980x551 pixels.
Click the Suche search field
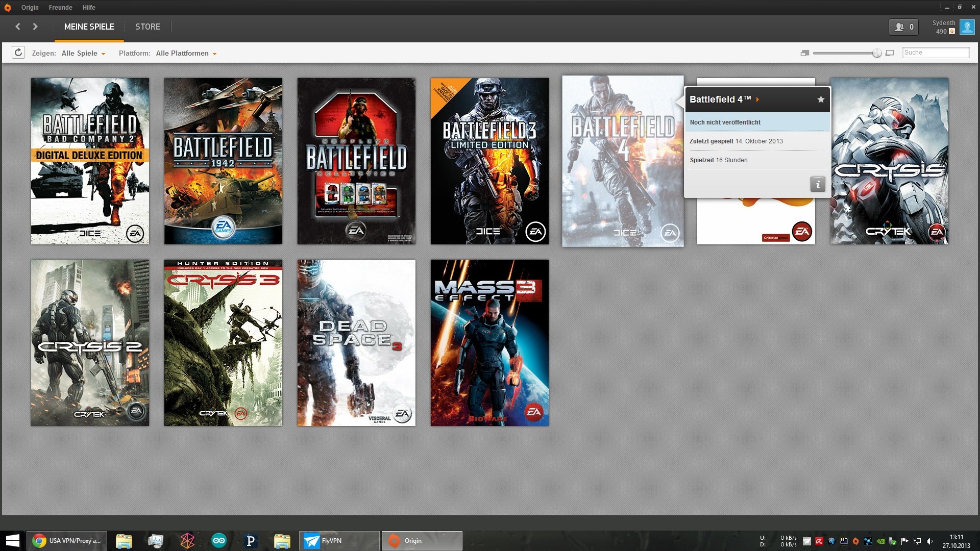[x=935, y=53]
